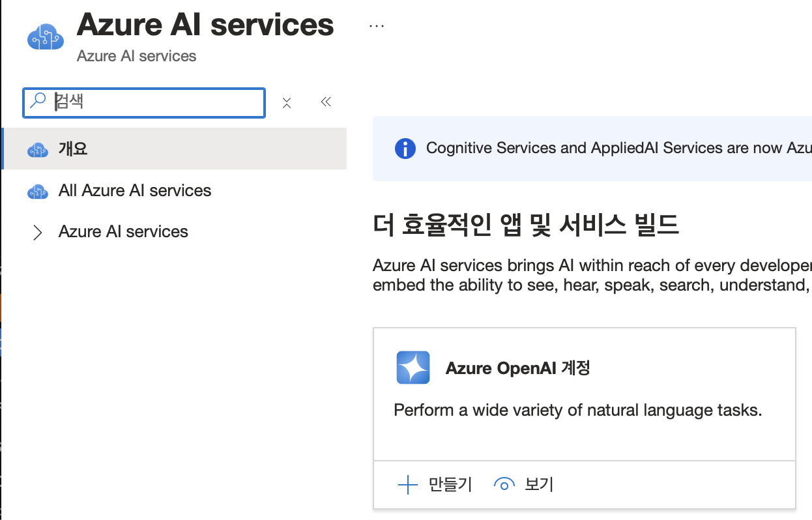Image resolution: width=812 pixels, height=520 pixels.
Task: Open the ellipsis more options menu
Action: [377, 25]
